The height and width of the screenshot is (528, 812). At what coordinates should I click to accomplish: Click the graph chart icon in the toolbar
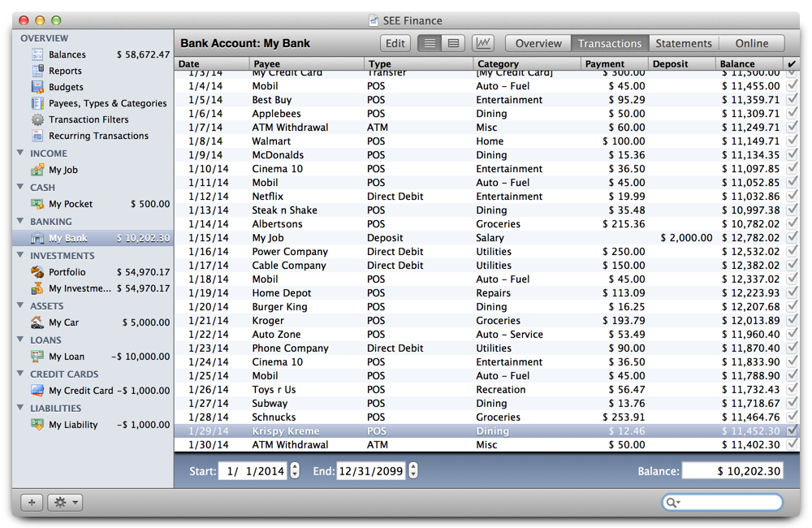(x=482, y=43)
